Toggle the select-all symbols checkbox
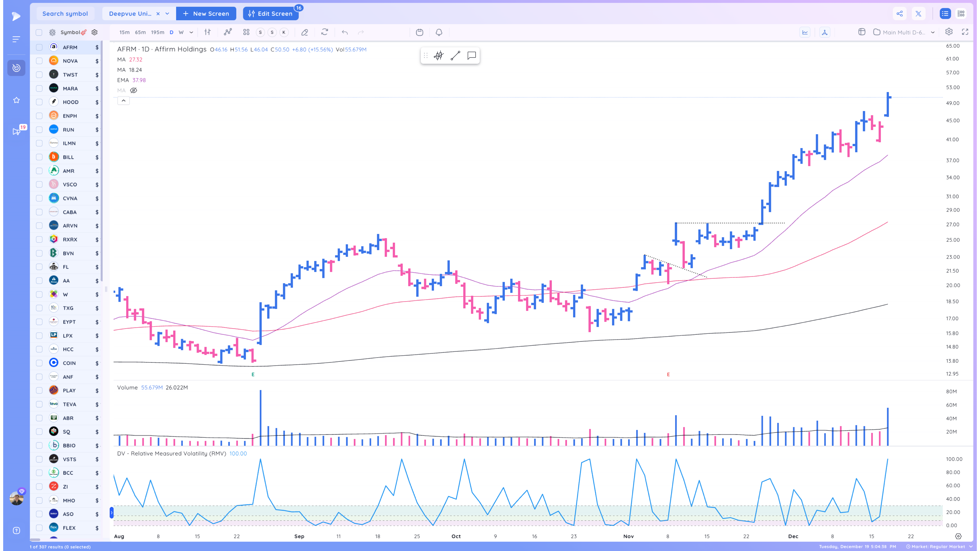 pyautogui.click(x=39, y=32)
